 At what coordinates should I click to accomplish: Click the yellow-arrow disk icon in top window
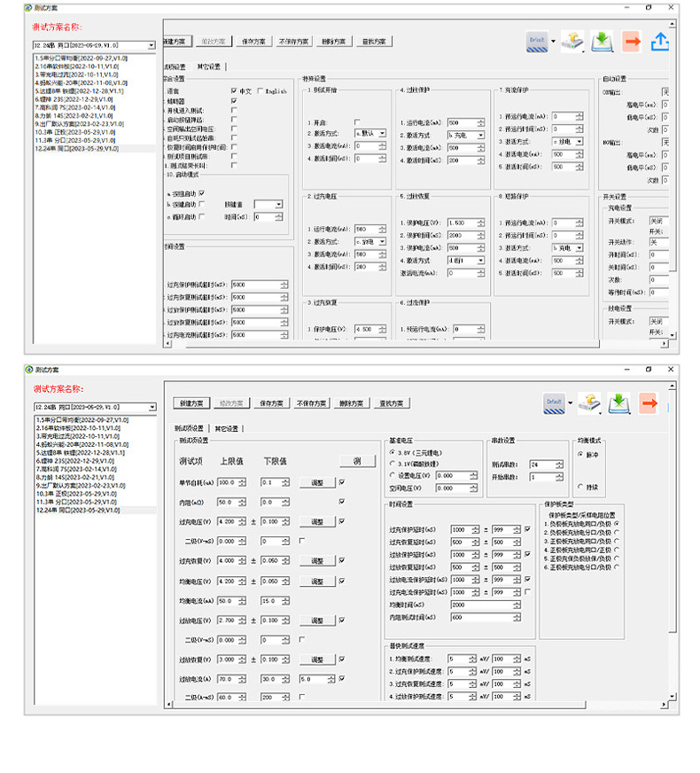[x=572, y=42]
